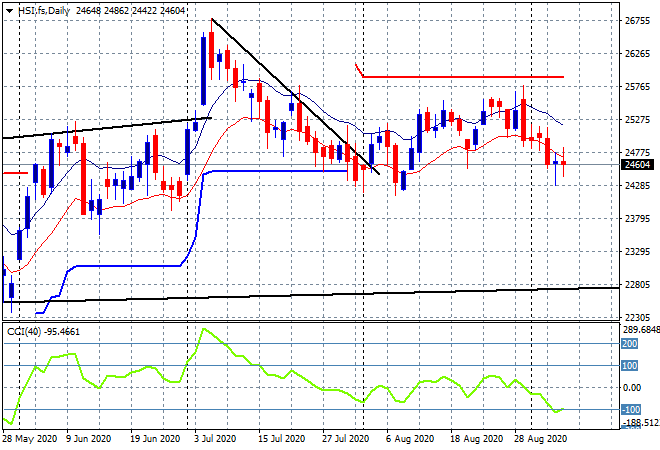Click the 28 Aug 2020 date label

539,439
